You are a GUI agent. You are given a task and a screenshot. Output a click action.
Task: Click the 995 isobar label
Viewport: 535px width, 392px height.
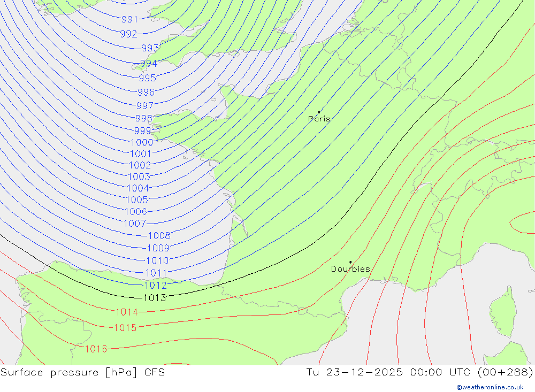click(148, 78)
